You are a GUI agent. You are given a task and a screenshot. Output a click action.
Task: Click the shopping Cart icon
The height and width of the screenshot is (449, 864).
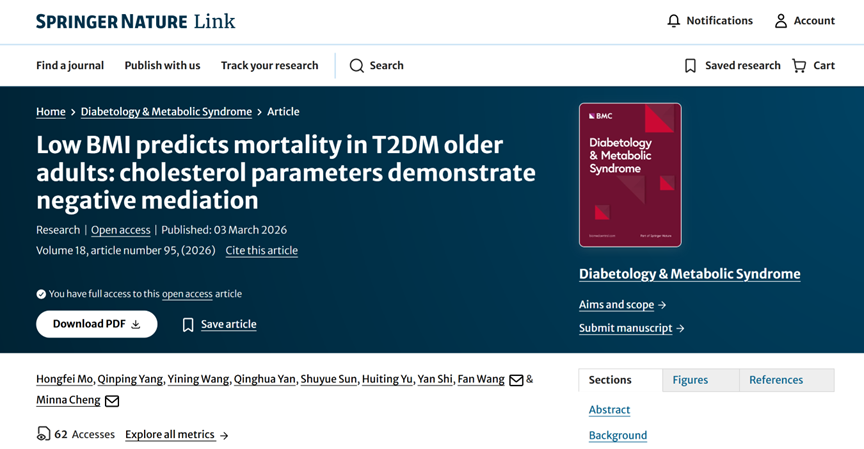799,66
